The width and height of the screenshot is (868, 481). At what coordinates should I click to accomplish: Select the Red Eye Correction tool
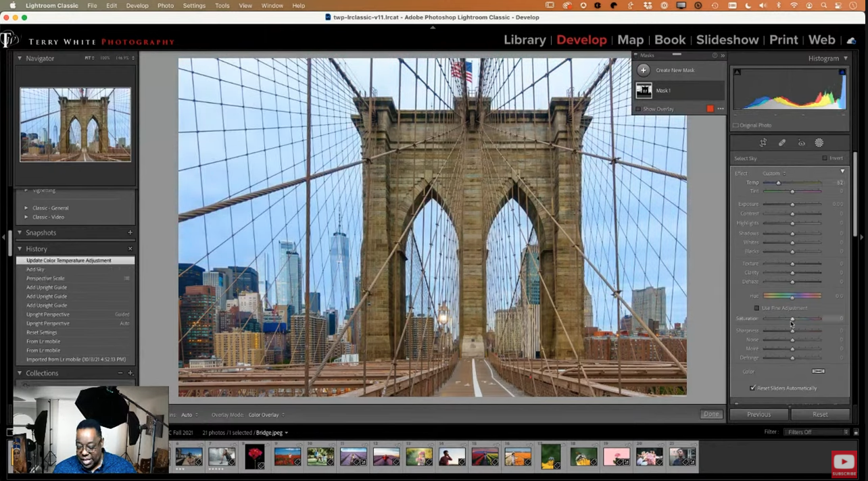[802, 143]
